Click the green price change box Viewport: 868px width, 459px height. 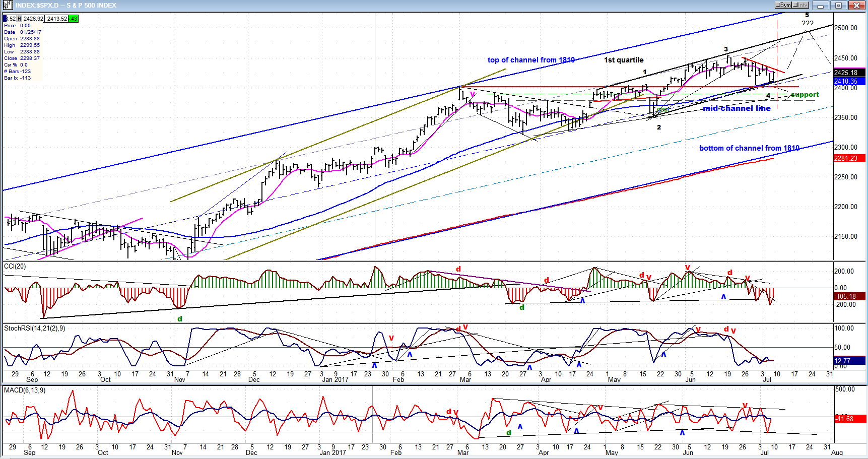(x=74, y=19)
